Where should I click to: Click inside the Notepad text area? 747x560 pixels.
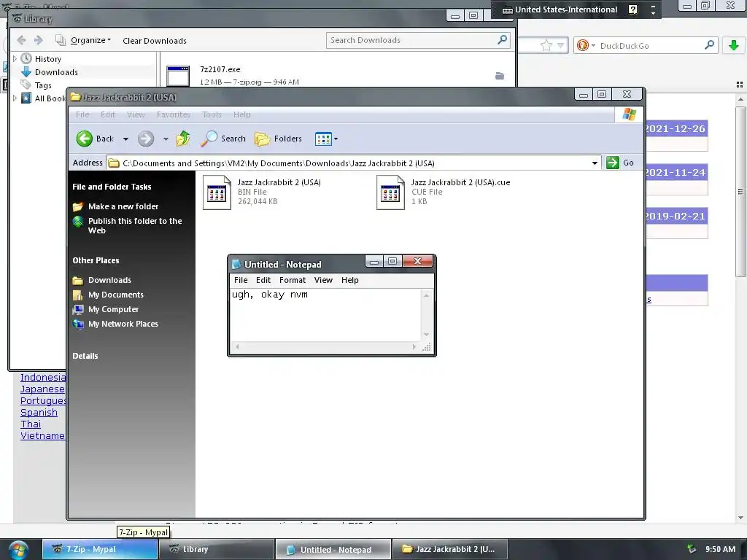click(x=326, y=315)
